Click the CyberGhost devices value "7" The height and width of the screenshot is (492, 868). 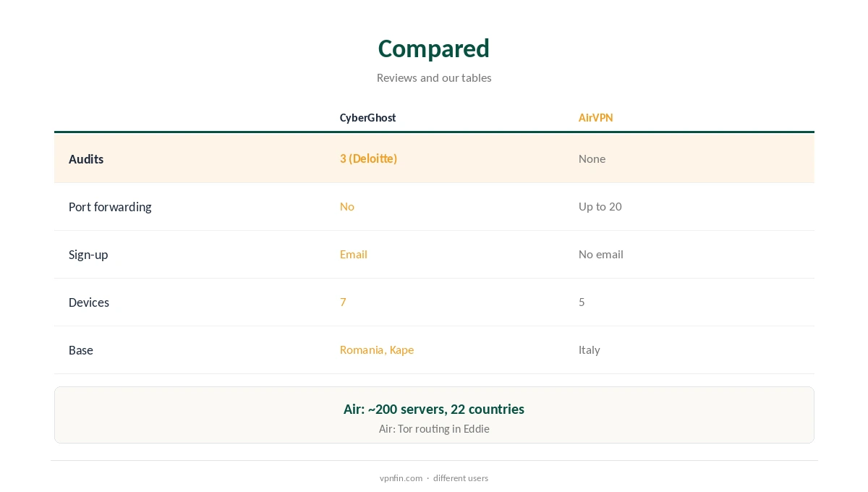coord(343,302)
